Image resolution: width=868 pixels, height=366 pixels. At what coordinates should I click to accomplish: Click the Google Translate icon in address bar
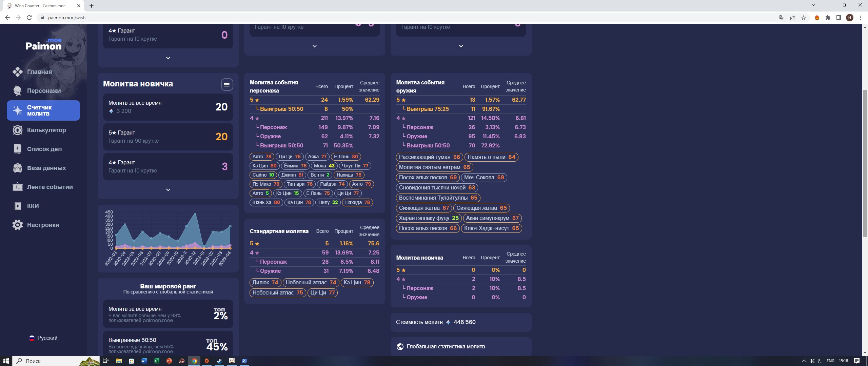click(x=782, y=18)
